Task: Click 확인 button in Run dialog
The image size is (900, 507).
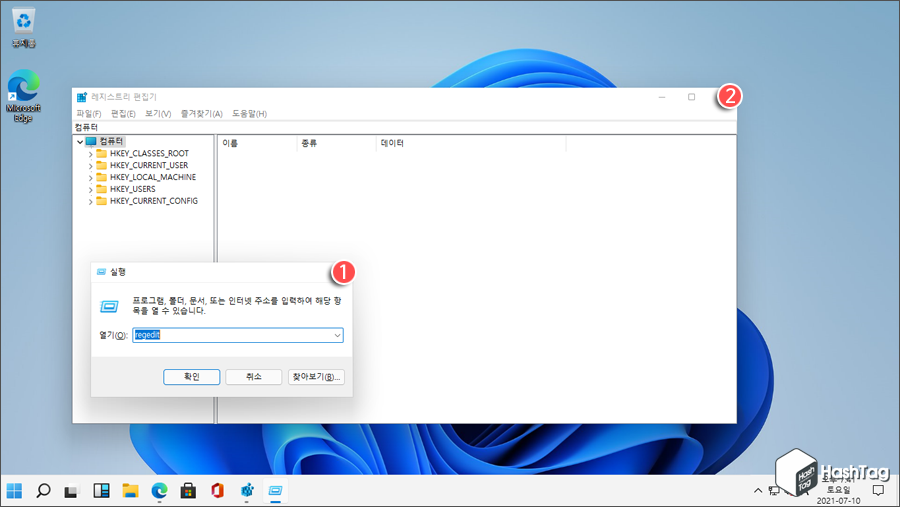Action: click(x=192, y=377)
